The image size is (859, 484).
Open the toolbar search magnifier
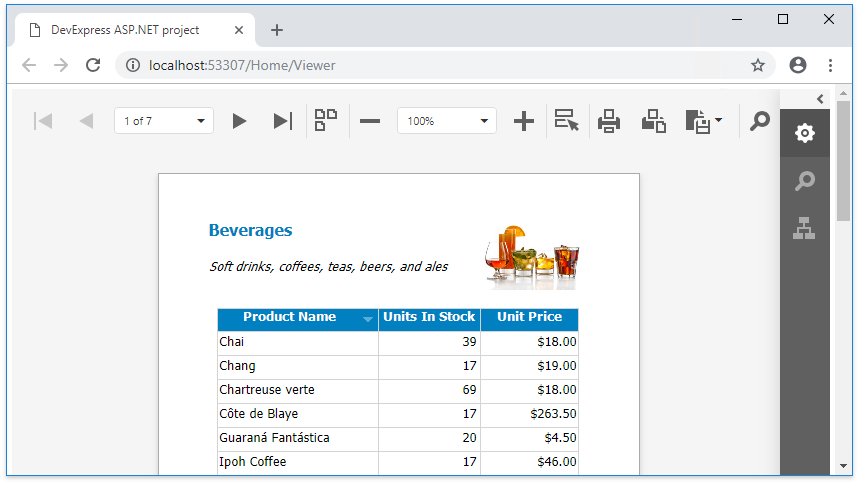[760, 121]
